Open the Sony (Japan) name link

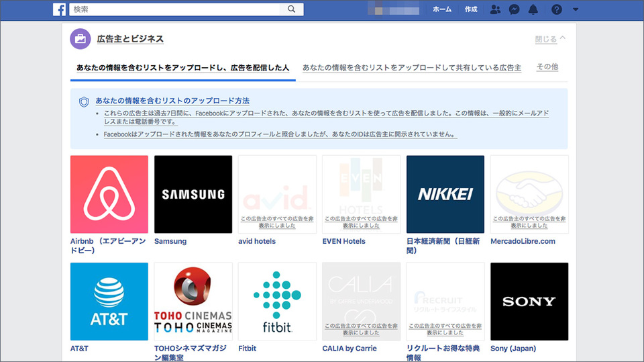pyautogui.click(x=513, y=349)
